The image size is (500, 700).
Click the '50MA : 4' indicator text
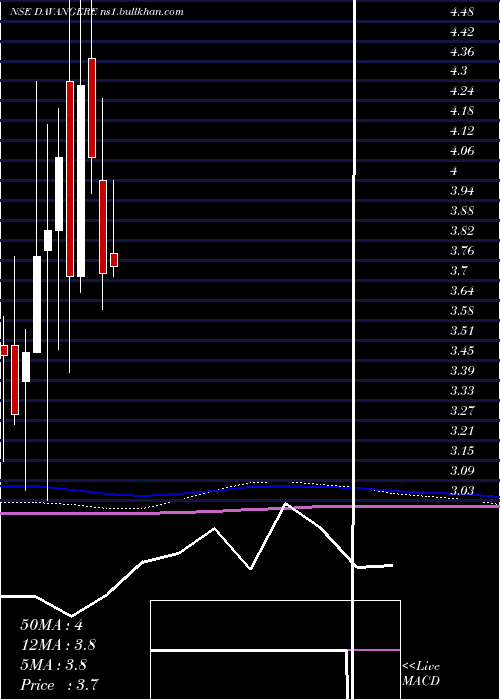[52, 625]
